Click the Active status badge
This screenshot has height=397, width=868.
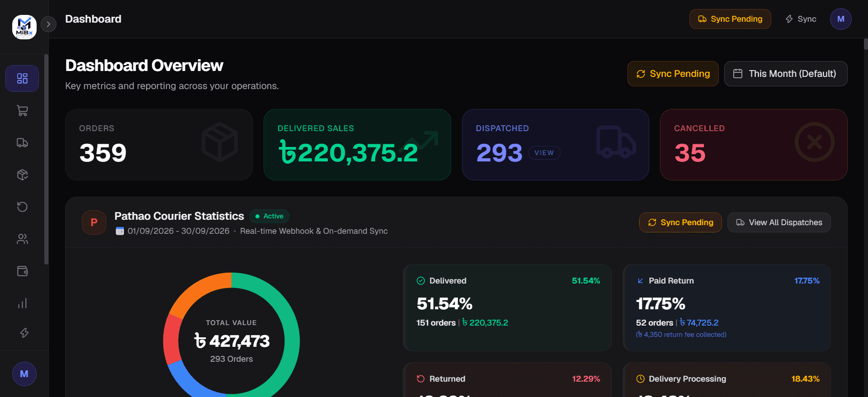269,216
